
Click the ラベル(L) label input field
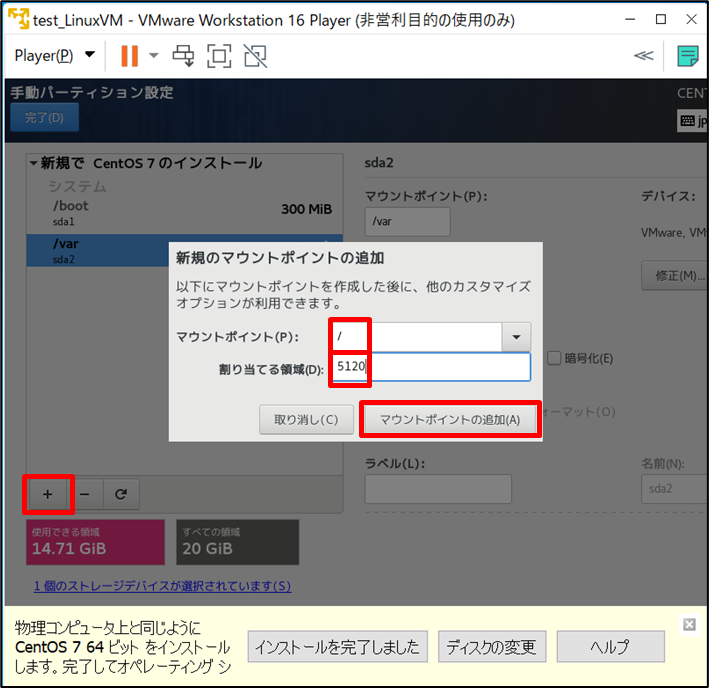[x=438, y=489]
